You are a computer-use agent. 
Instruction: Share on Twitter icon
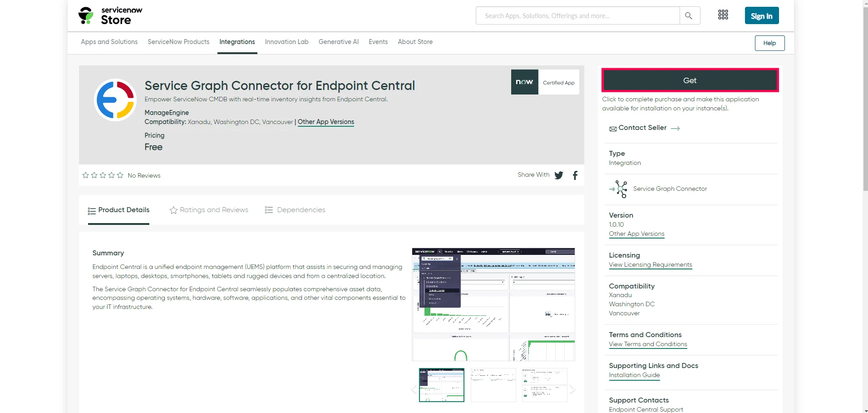tap(559, 175)
